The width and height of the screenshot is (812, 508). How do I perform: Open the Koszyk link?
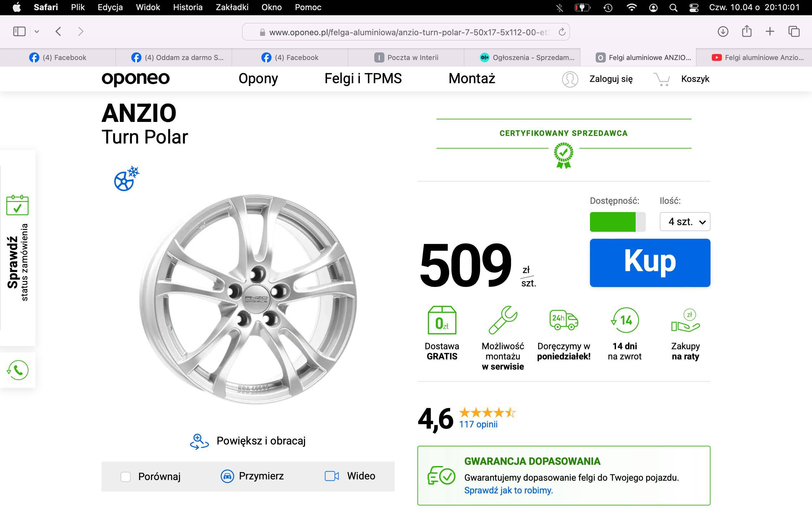click(695, 79)
